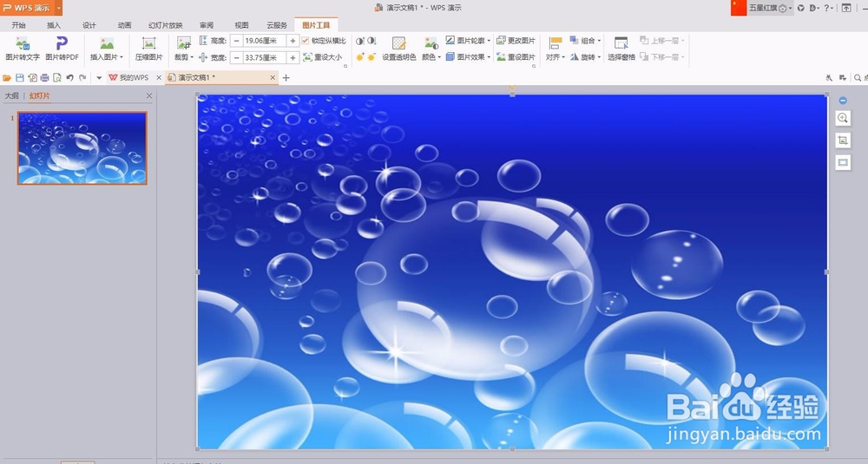Open the 云服务 ribbon tab
868x464 pixels.
point(277,25)
